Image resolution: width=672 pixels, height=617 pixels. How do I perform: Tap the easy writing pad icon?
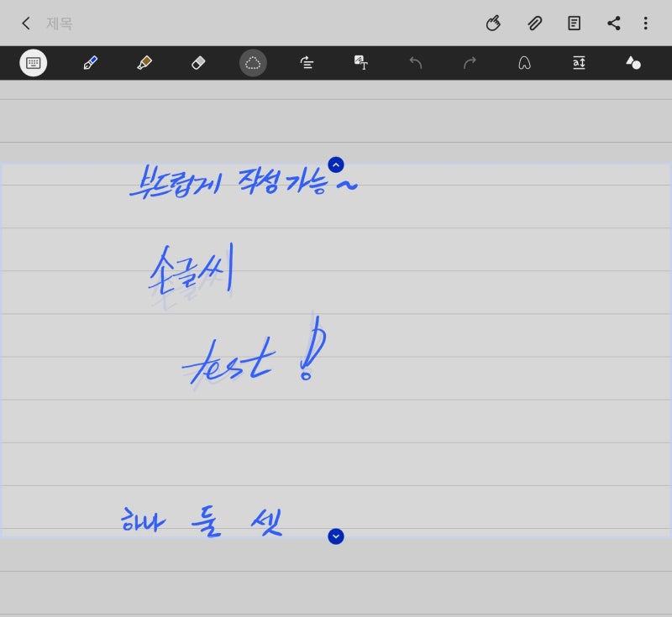click(579, 63)
